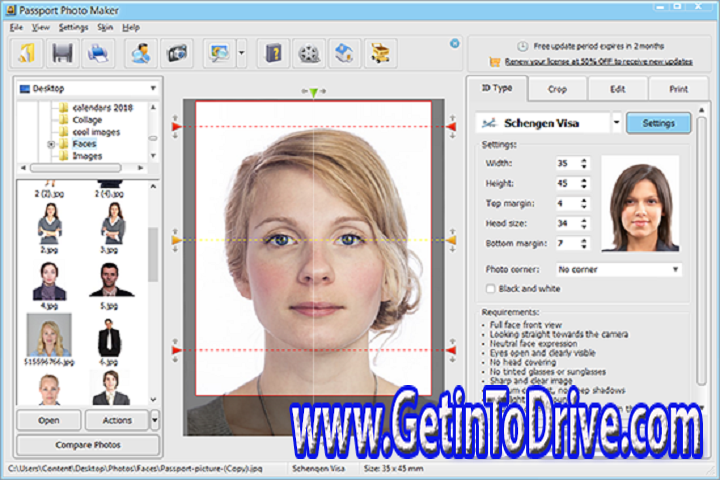Open the File menu
The height and width of the screenshot is (480, 720).
pyautogui.click(x=16, y=28)
